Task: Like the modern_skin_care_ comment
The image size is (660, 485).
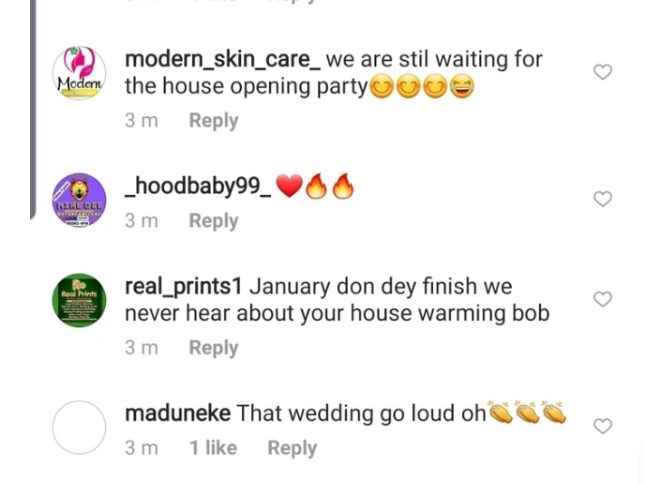Action: click(x=603, y=73)
